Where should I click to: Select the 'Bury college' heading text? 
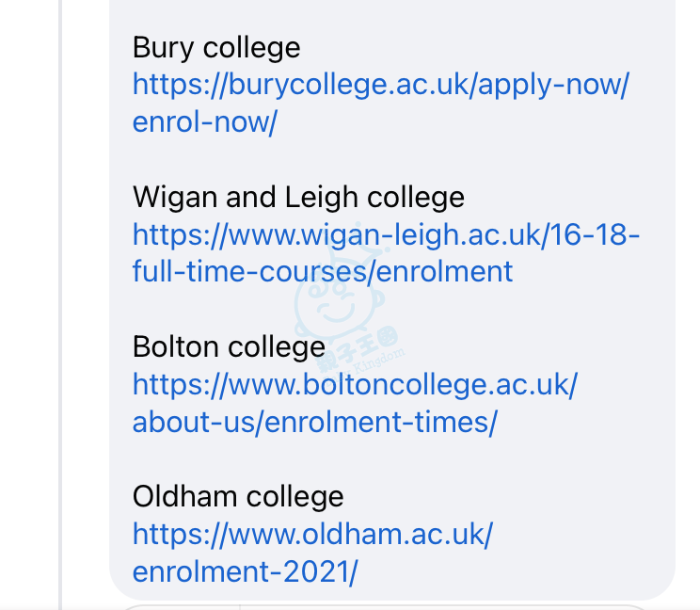[216, 48]
